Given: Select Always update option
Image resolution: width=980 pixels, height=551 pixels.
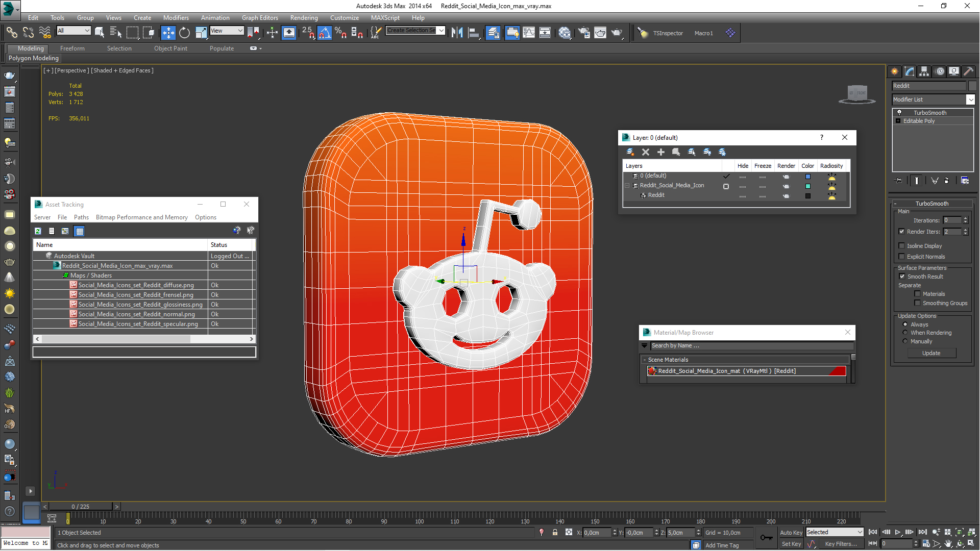Looking at the screenshot, I should tap(905, 324).
